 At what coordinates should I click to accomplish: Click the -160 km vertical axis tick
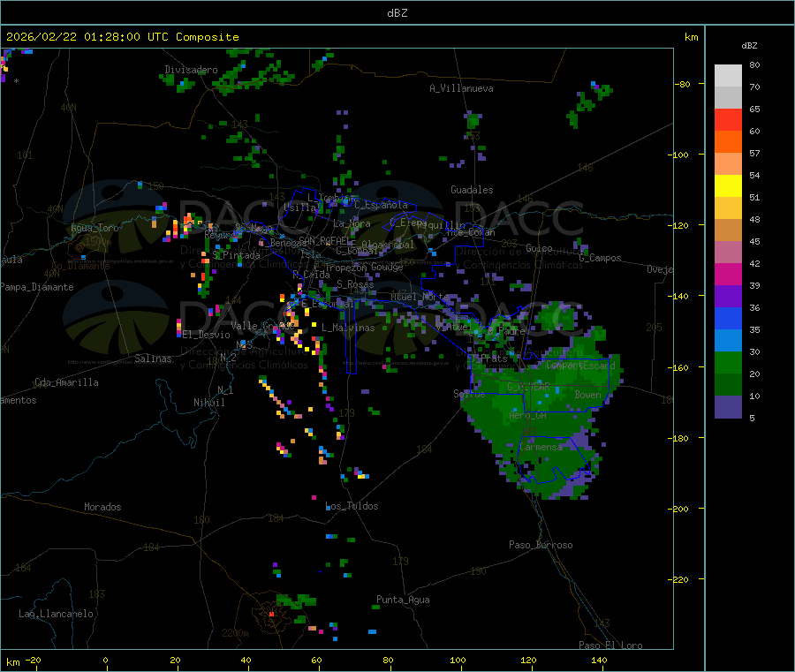click(x=680, y=367)
